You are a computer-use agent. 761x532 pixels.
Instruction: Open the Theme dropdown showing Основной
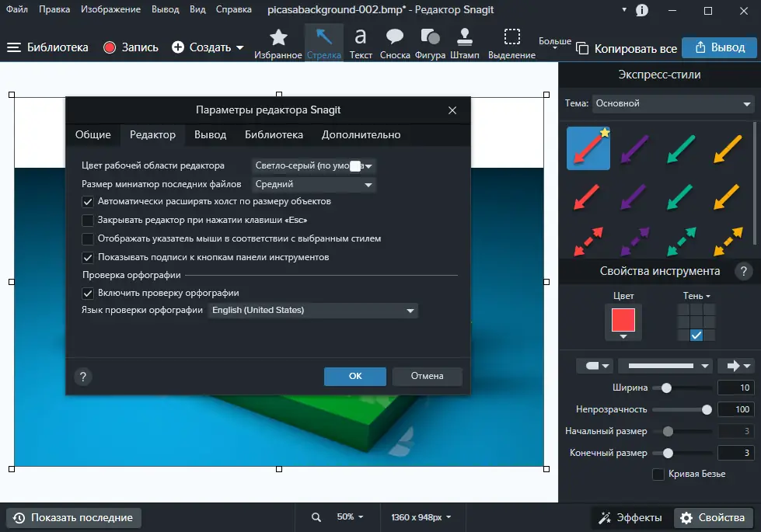pos(673,103)
